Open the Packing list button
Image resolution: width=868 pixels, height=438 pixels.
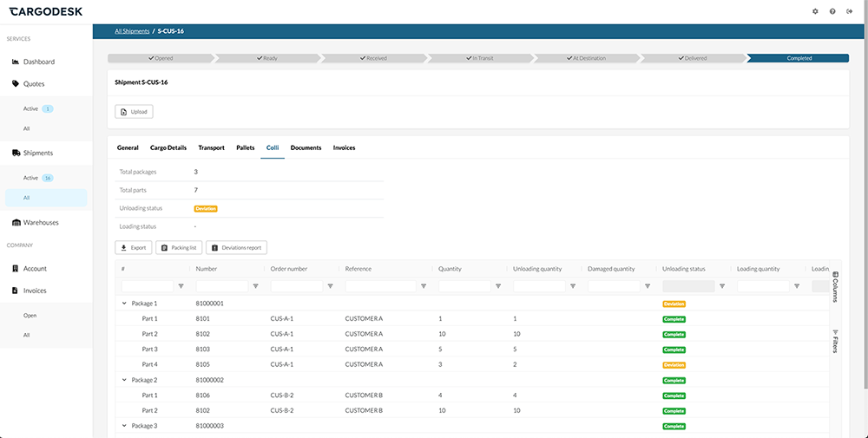click(179, 248)
